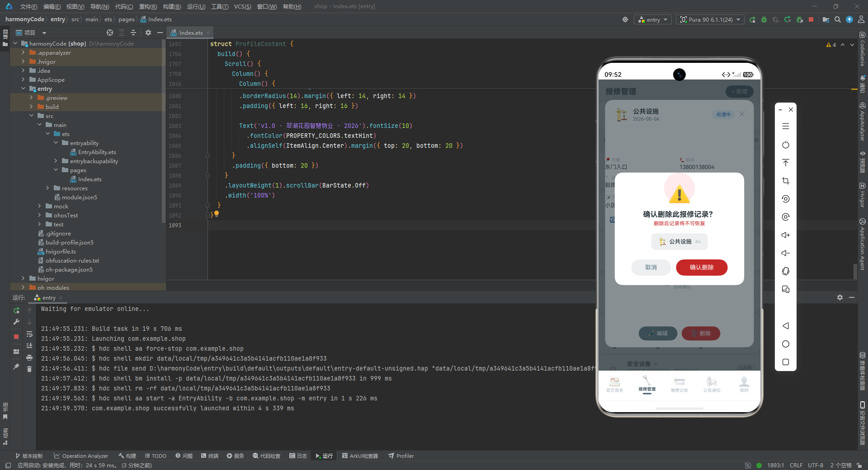The image size is (868, 470).
Task: Start debugging with the green bug icon
Action: pos(764,20)
